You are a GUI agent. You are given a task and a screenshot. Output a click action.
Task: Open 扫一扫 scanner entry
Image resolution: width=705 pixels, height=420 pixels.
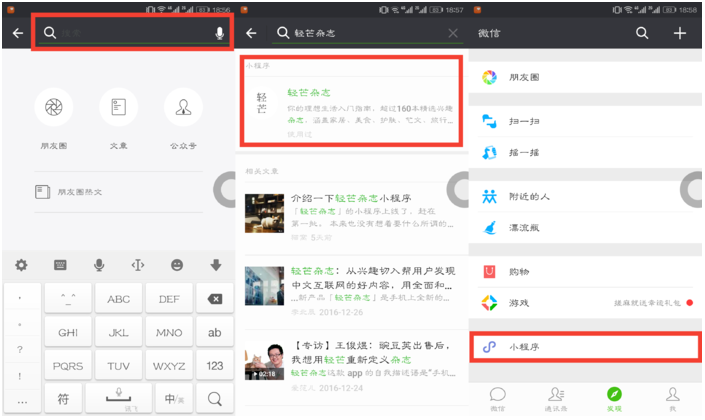pos(585,121)
